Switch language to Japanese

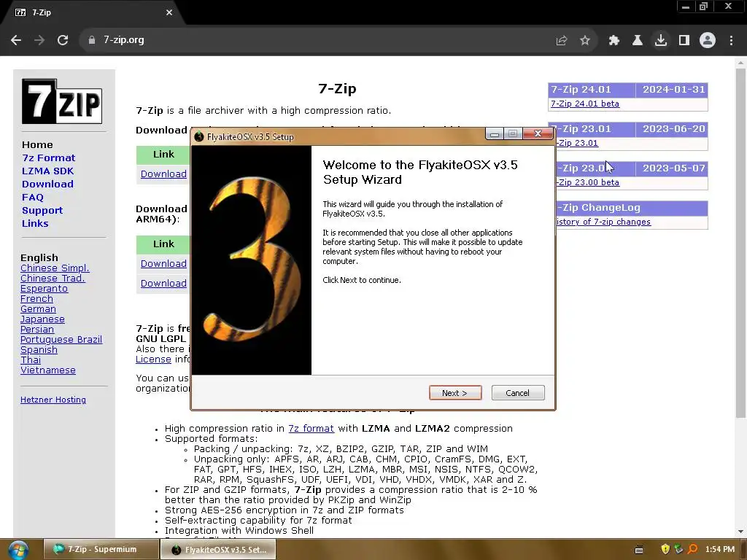click(x=42, y=319)
